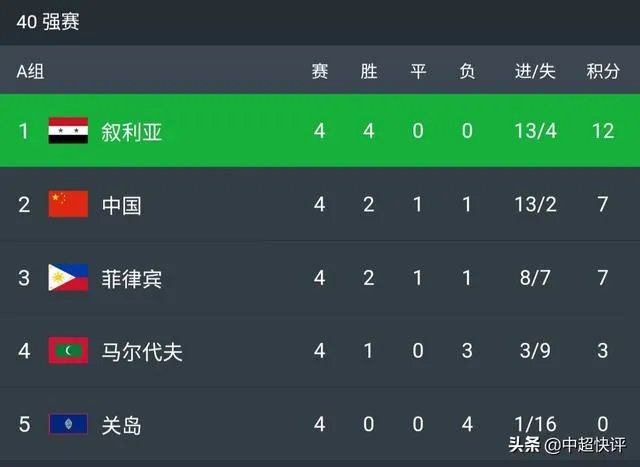Click the Maldives flag icon

(x=68, y=351)
